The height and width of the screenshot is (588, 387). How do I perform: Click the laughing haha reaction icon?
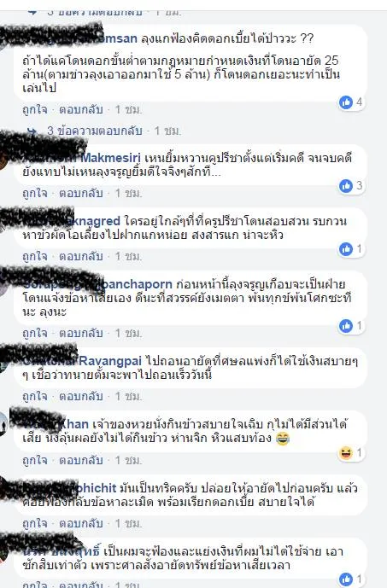click(346, 453)
